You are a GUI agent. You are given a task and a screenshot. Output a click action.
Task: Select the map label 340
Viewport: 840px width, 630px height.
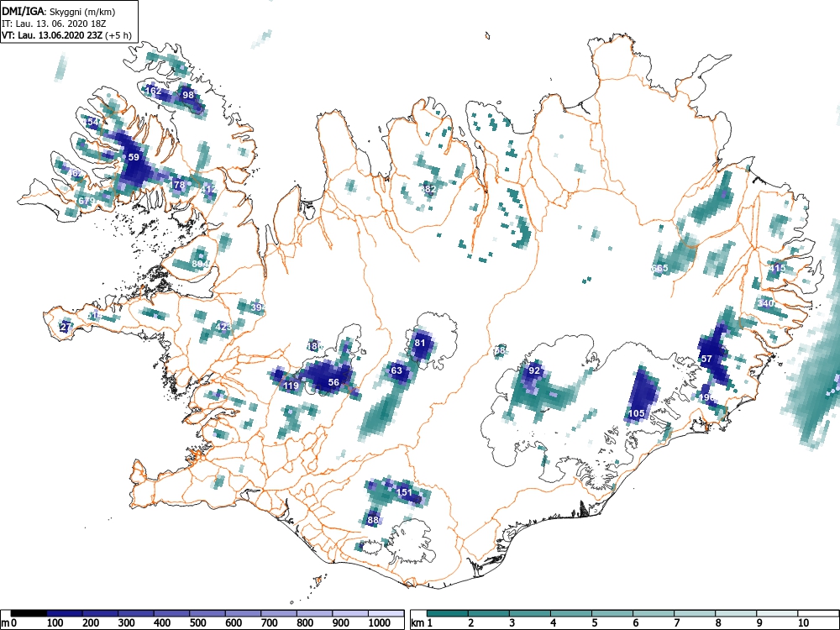pyautogui.click(x=765, y=303)
